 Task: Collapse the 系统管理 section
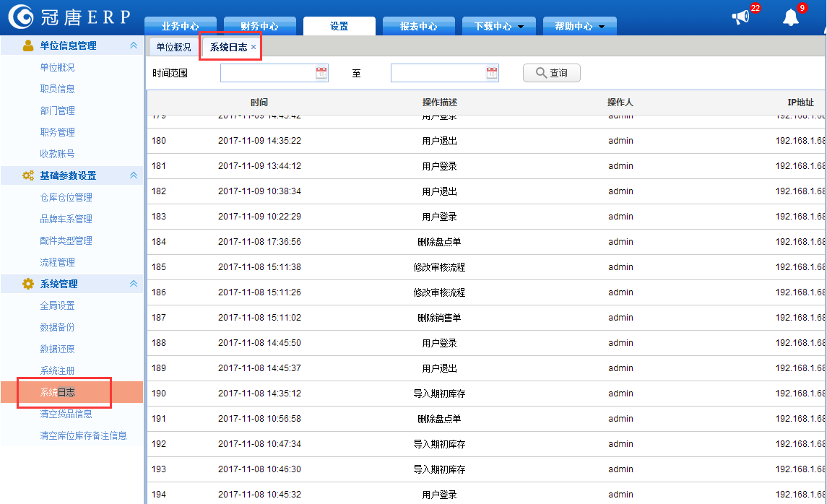(133, 284)
